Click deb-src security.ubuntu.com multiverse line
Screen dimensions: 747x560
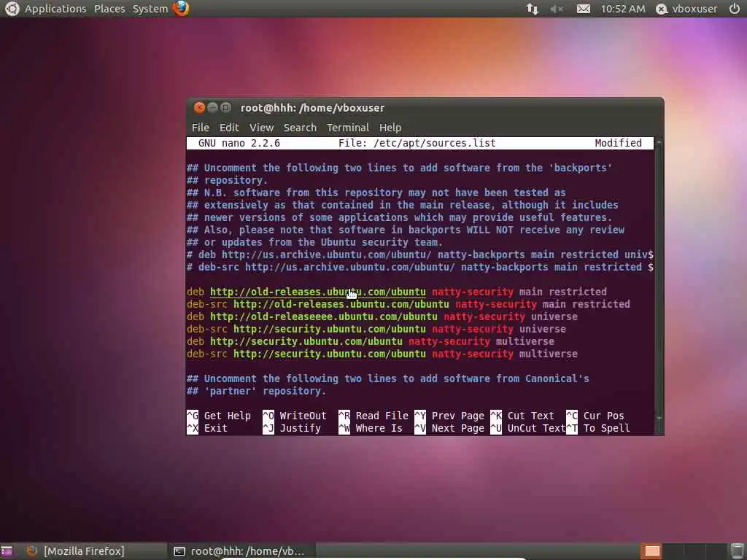click(382, 354)
